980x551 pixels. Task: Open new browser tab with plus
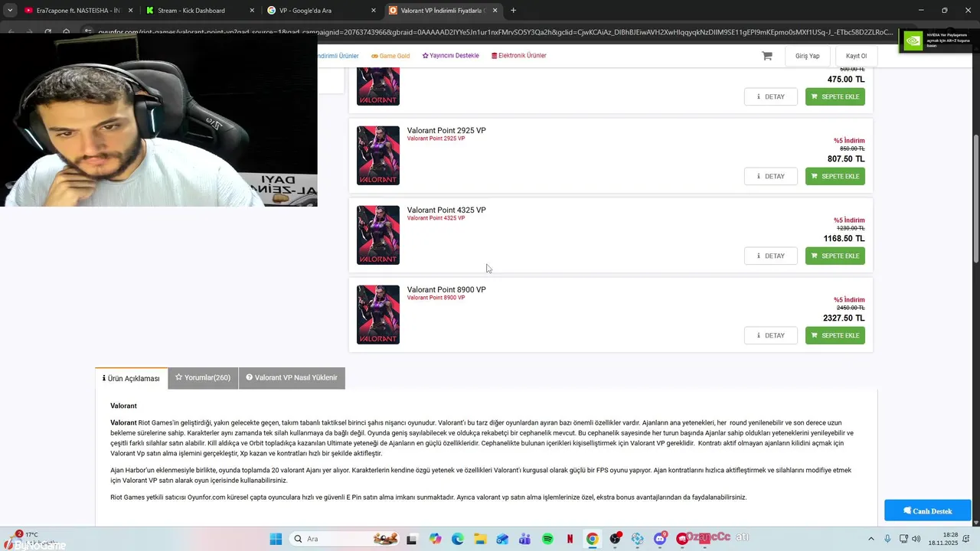tap(513, 10)
